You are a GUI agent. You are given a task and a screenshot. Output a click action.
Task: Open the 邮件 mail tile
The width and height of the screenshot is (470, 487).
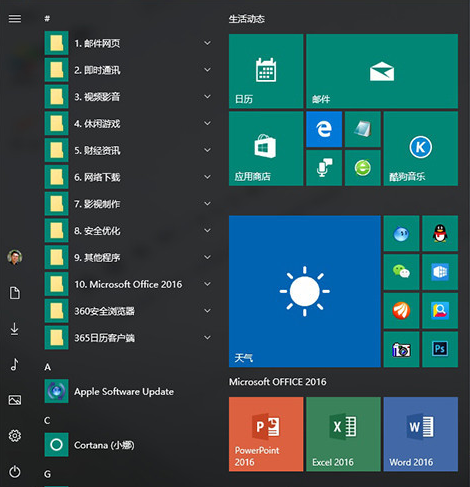point(382,71)
